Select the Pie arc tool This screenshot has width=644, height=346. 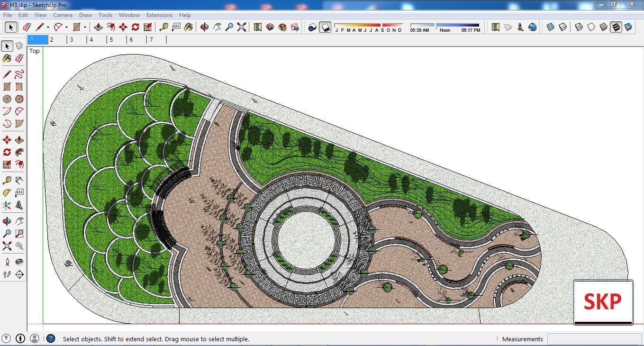[19, 124]
